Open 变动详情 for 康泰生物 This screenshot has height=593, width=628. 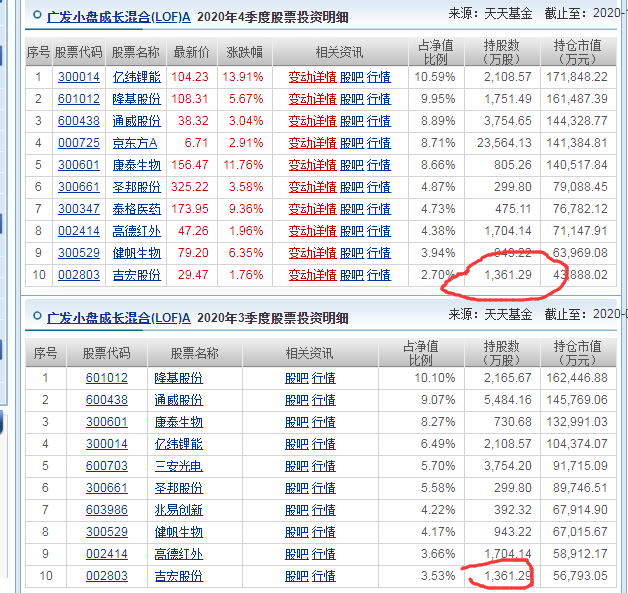pos(312,165)
